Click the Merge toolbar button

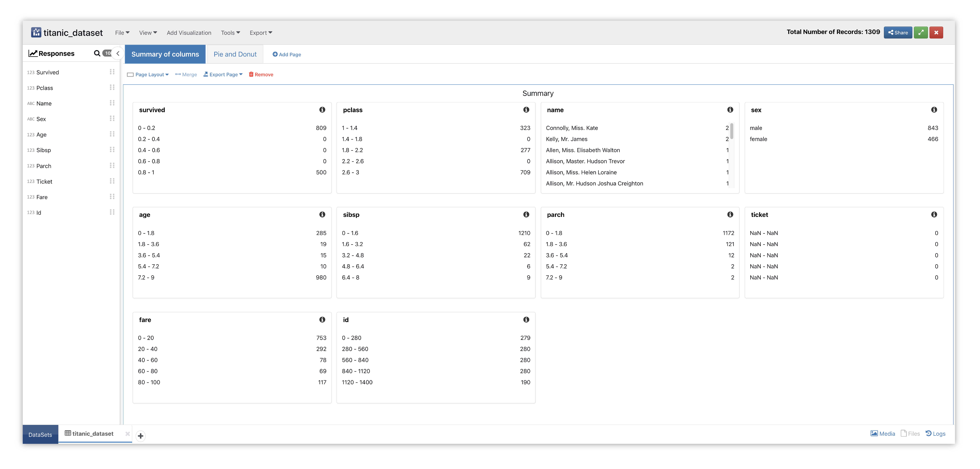coord(186,75)
